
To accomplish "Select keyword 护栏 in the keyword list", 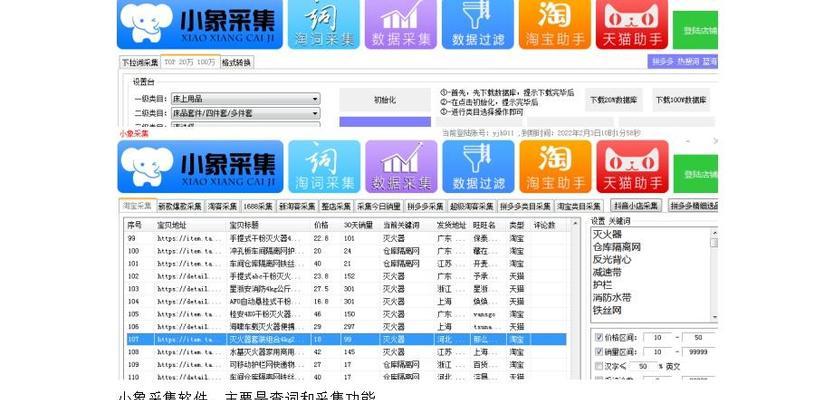I will (x=602, y=285).
